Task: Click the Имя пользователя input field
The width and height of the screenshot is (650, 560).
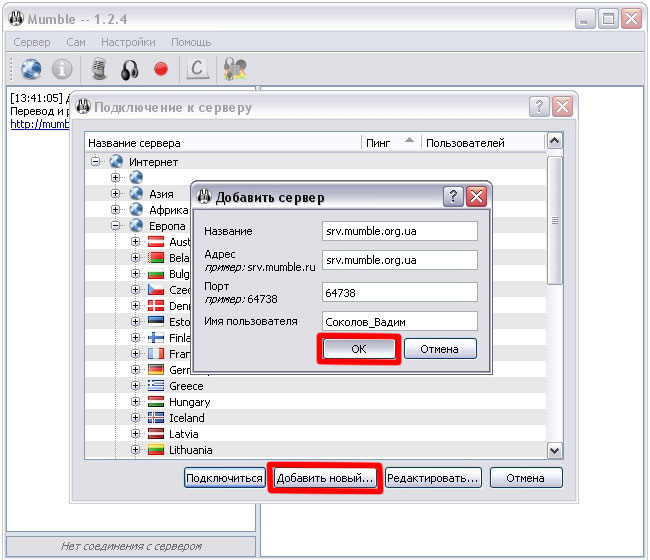Action: point(400,321)
